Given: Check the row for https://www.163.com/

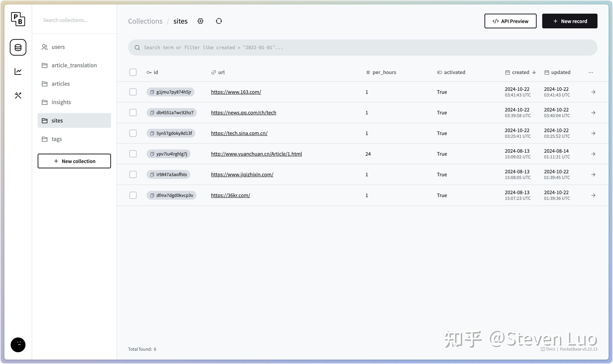Looking at the screenshot, I should tap(133, 92).
